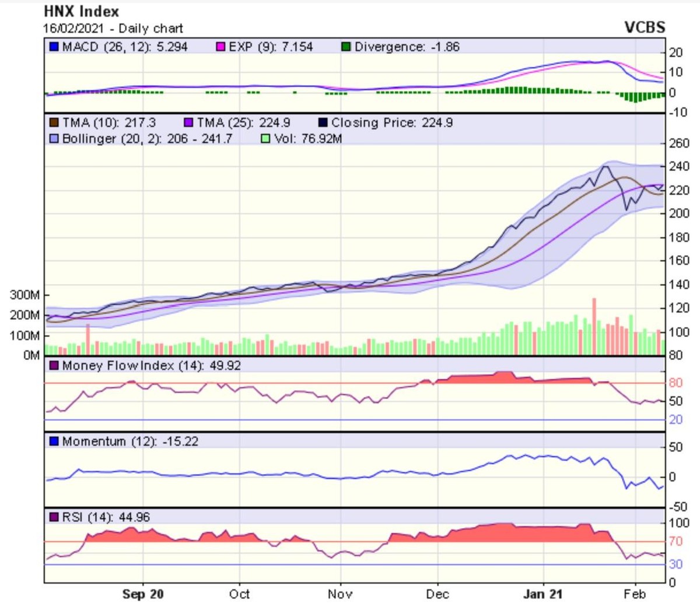The image size is (700, 610).
Task: Click the magenta EXP (9) legend square
Action: tap(220, 47)
